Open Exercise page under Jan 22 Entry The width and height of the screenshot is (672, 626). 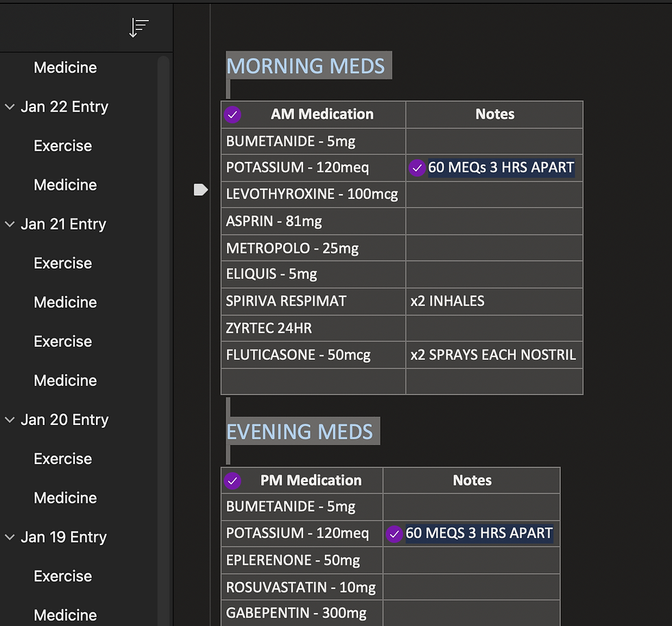tap(62, 145)
